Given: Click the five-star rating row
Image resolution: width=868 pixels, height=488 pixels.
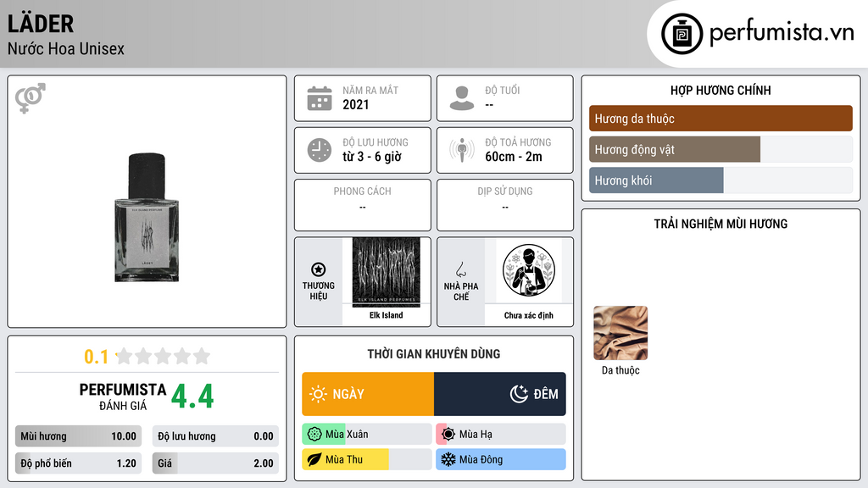Looking at the screenshot, I should coord(163,357).
